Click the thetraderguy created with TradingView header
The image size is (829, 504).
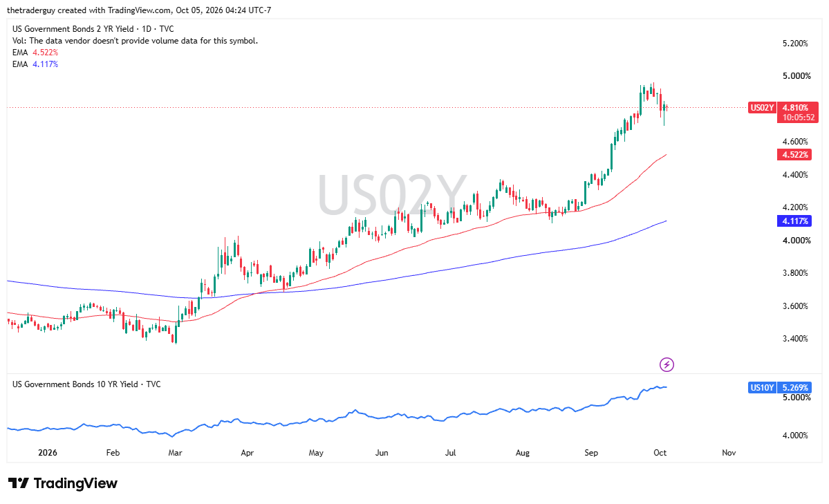[139, 10]
